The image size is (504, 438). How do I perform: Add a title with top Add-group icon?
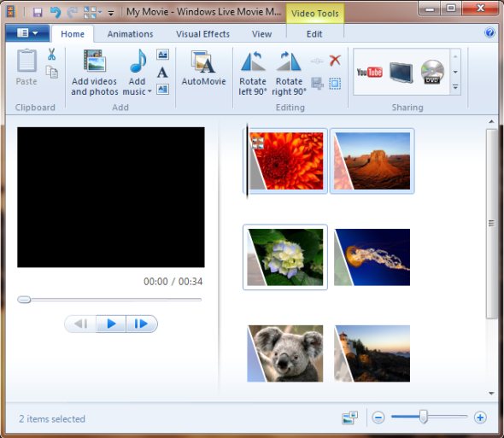tap(162, 55)
